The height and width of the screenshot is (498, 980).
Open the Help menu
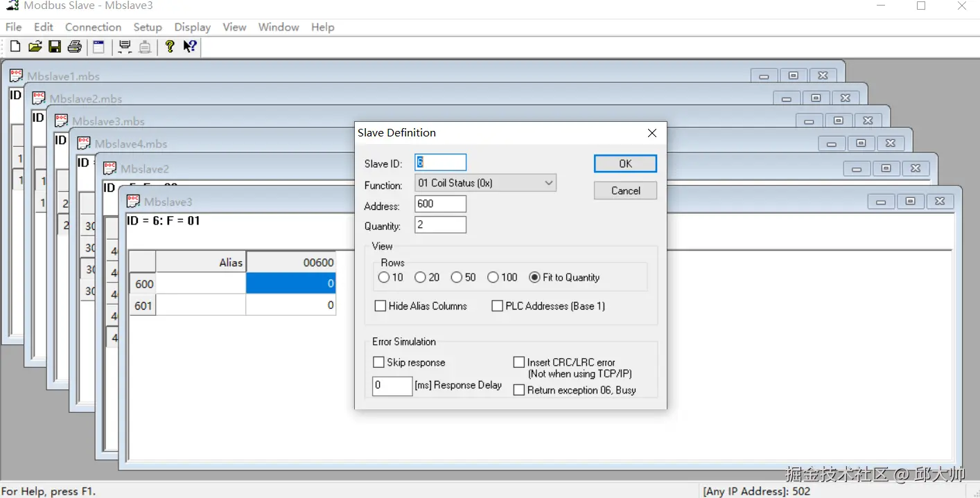click(322, 27)
